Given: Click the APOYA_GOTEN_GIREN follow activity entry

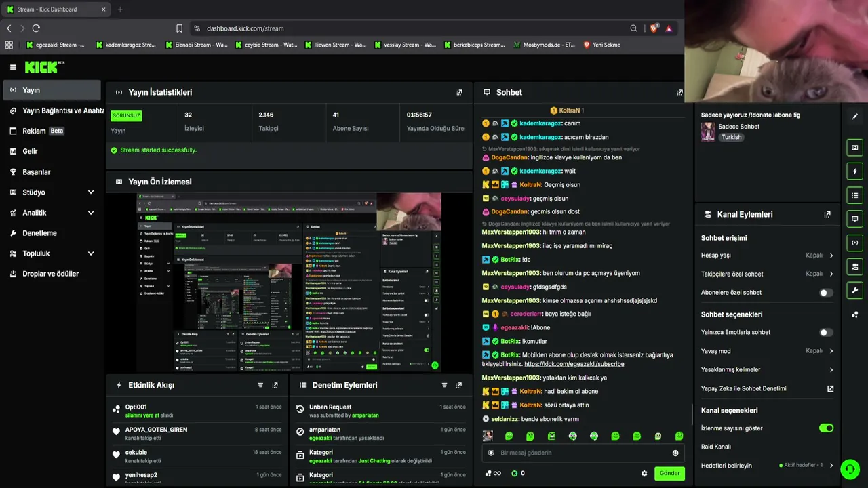Looking at the screenshot, I should pyautogui.click(x=197, y=433).
